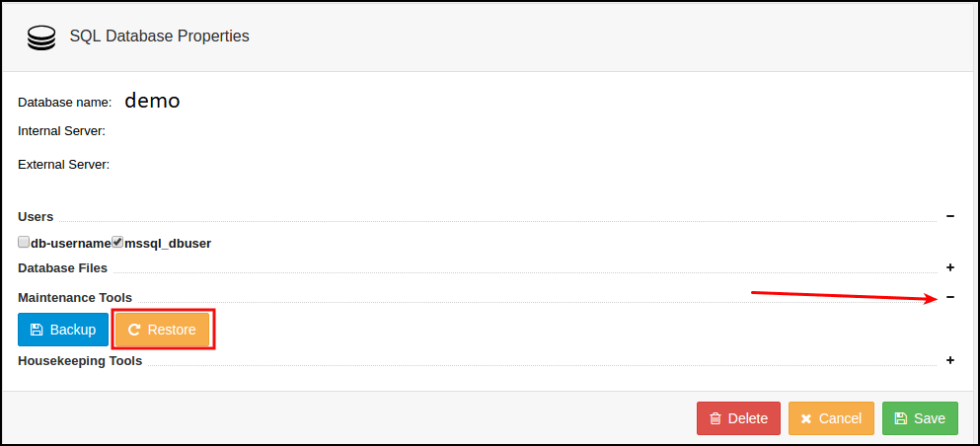Click the Internal Server label
This screenshot has width=980, height=446.
[x=61, y=130]
